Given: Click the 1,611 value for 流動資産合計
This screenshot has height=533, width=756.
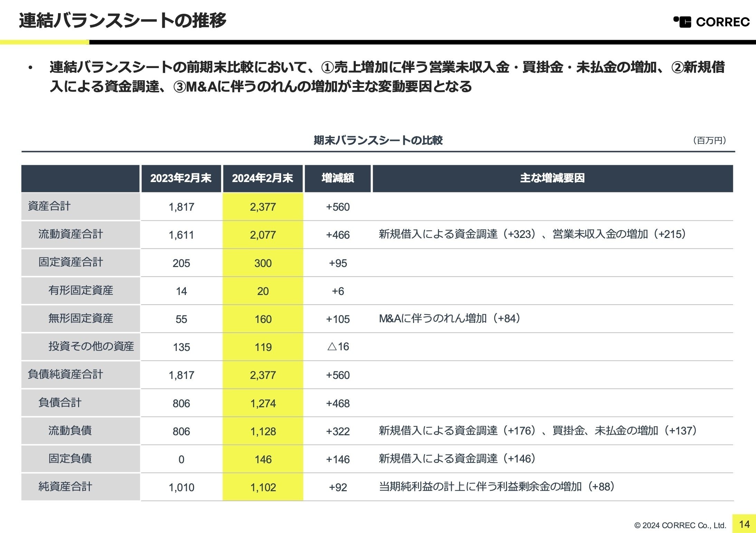Looking at the screenshot, I should (x=181, y=235).
